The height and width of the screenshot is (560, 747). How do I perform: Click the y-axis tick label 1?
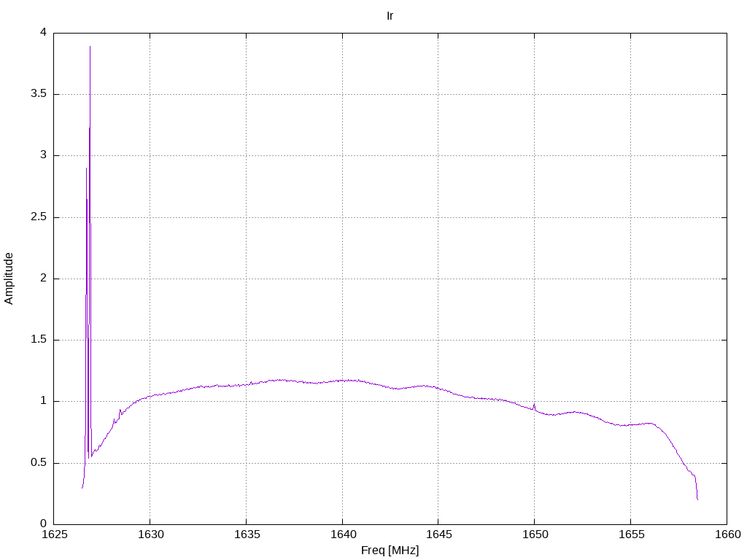(x=43, y=401)
